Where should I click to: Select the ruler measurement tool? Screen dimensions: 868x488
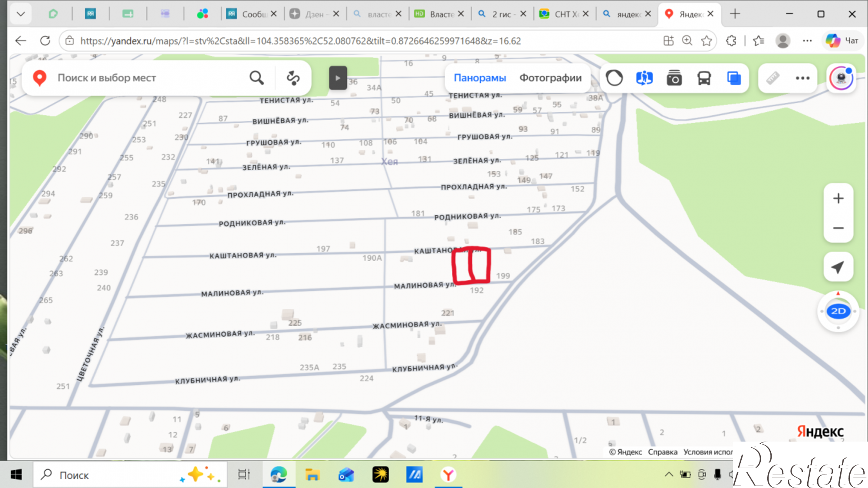tap(773, 78)
